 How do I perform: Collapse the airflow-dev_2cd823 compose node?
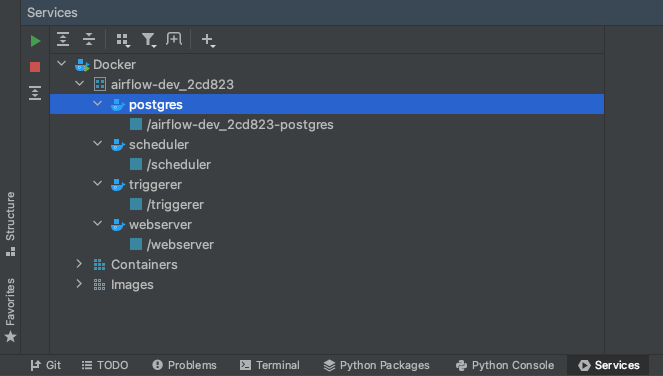tap(79, 84)
